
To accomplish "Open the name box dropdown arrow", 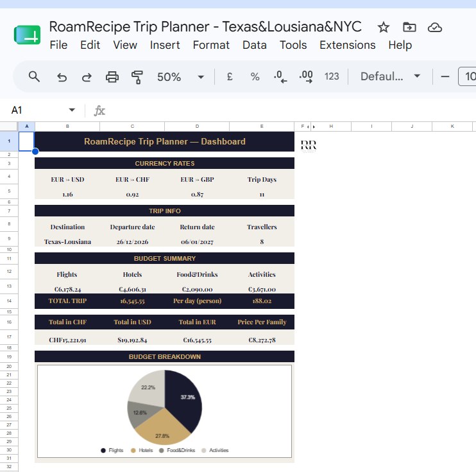I will coord(72,110).
